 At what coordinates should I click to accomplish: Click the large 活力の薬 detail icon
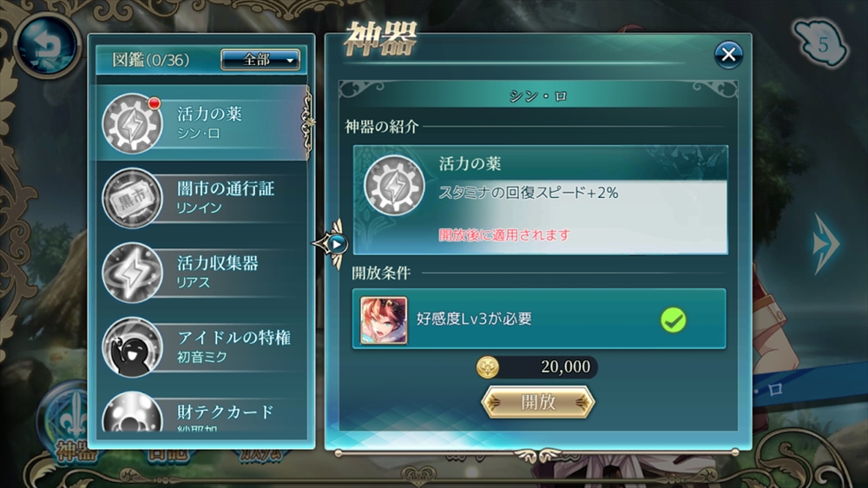(393, 185)
